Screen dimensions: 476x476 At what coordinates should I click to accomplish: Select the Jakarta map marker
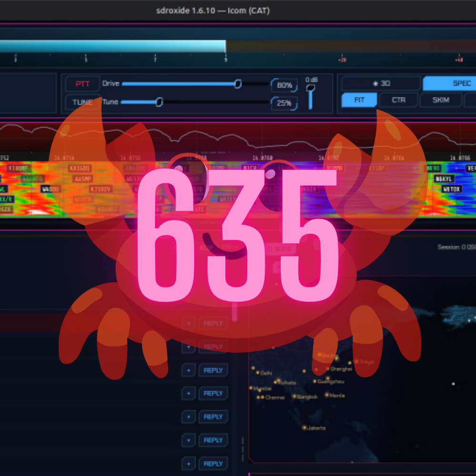[304, 428]
